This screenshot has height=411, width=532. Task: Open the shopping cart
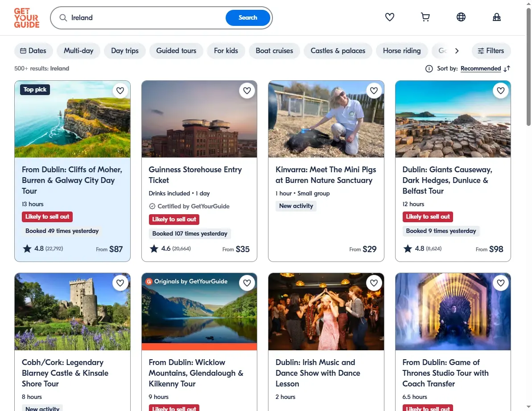tap(425, 17)
